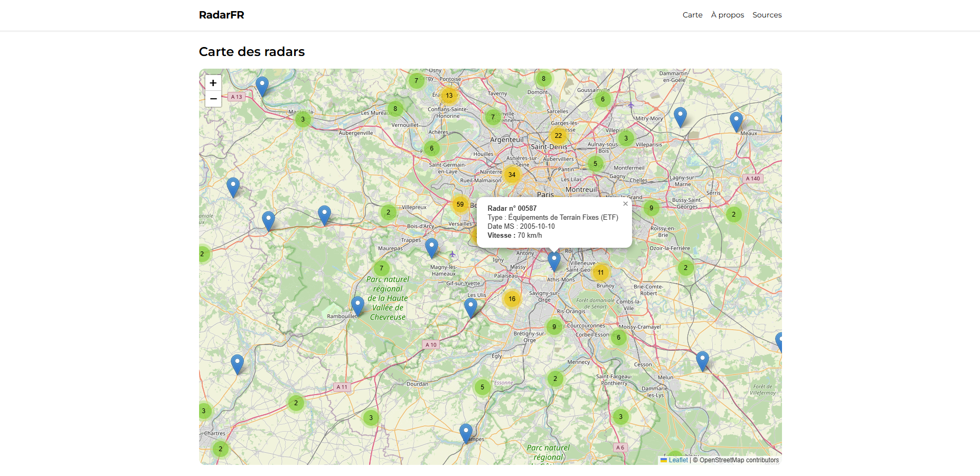This screenshot has height=476, width=980.
Task: Expand the cluster of 59 radars
Action: (x=460, y=204)
